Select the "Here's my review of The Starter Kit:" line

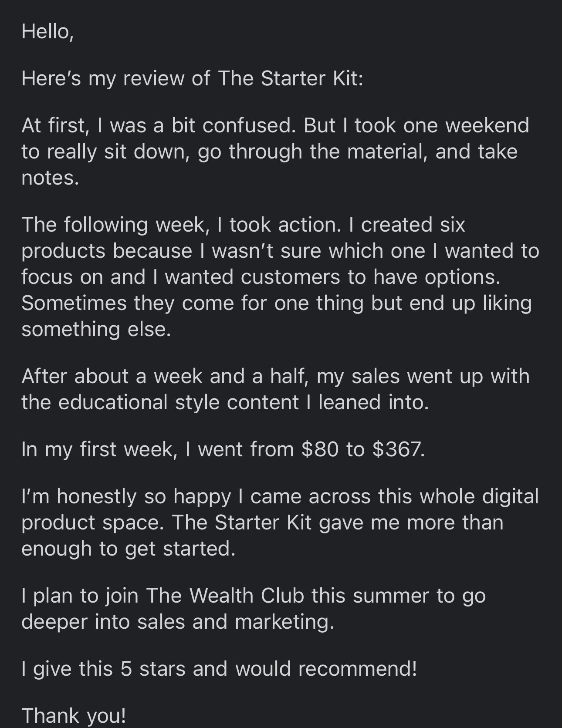coord(192,78)
